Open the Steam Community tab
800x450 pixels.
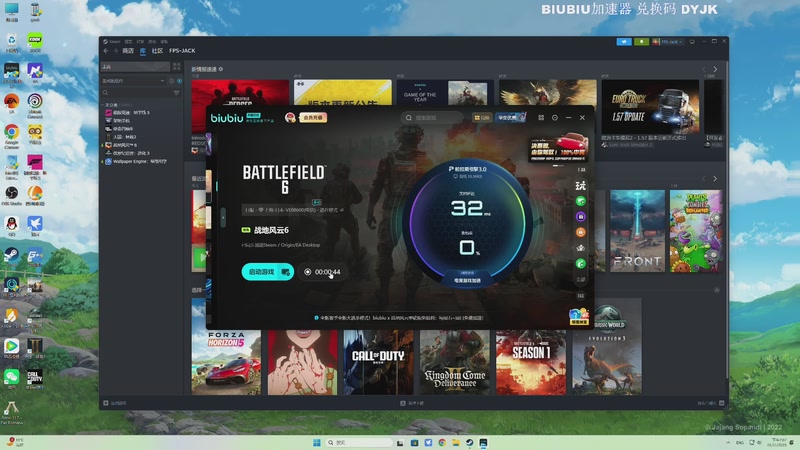click(157, 51)
